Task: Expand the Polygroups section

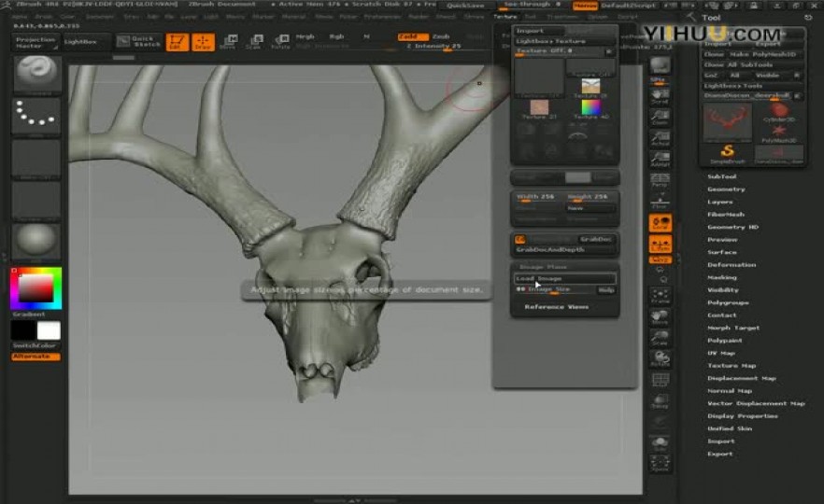Action: (x=728, y=303)
